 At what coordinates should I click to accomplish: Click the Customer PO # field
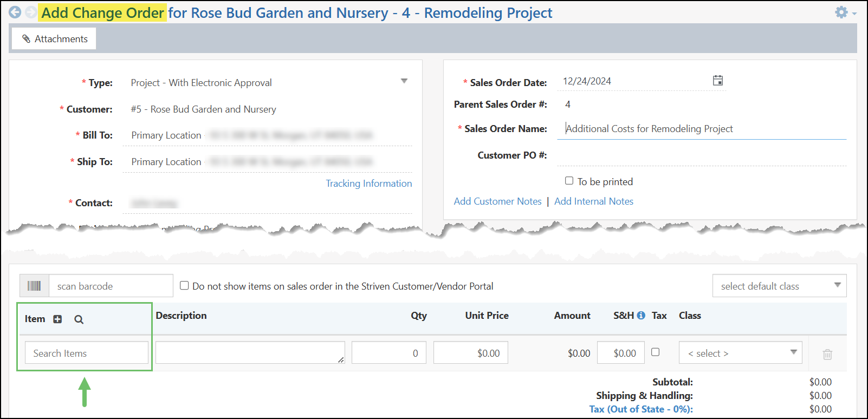pyautogui.click(x=702, y=155)
